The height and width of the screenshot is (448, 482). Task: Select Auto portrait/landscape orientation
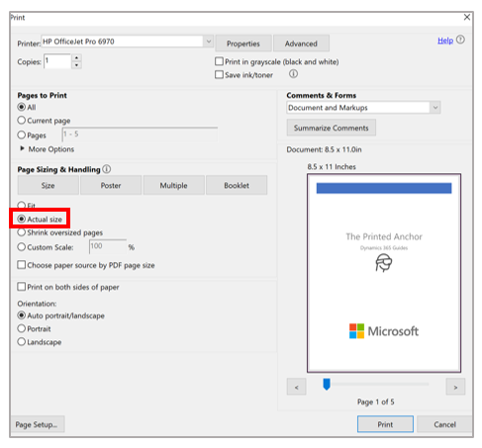click(x=22, y=315)
